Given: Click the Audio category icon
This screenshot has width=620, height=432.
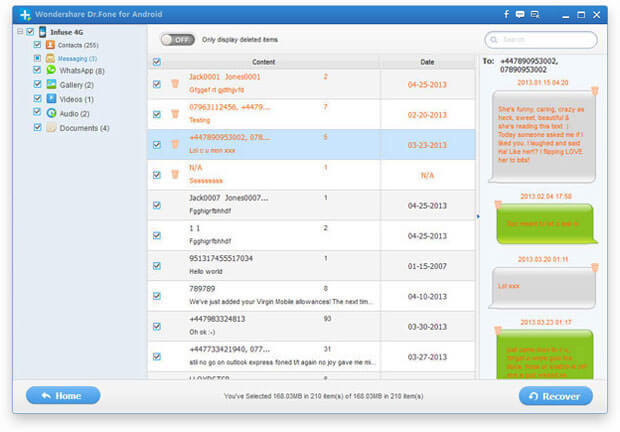Looking at the screenshot, I should 51,113.
